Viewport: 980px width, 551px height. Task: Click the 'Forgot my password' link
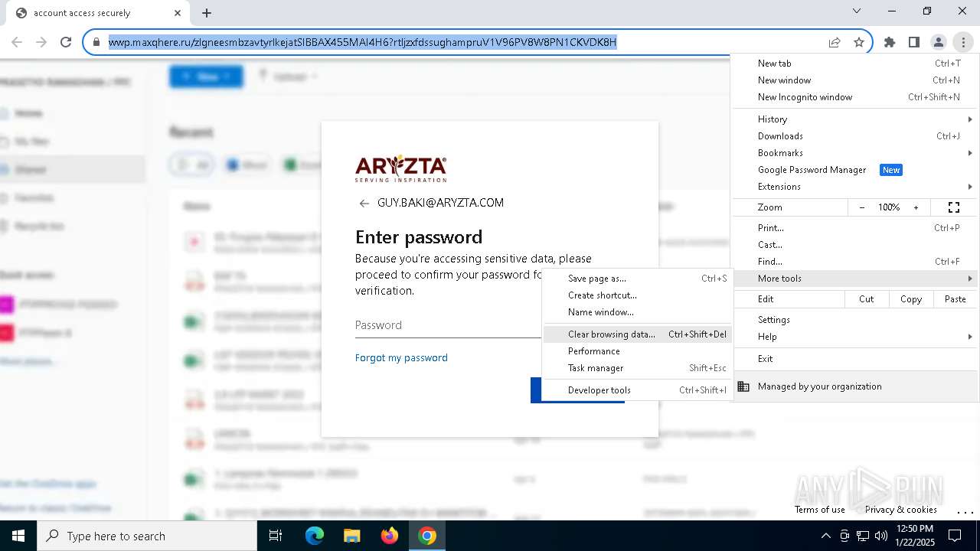coord(401,358)
